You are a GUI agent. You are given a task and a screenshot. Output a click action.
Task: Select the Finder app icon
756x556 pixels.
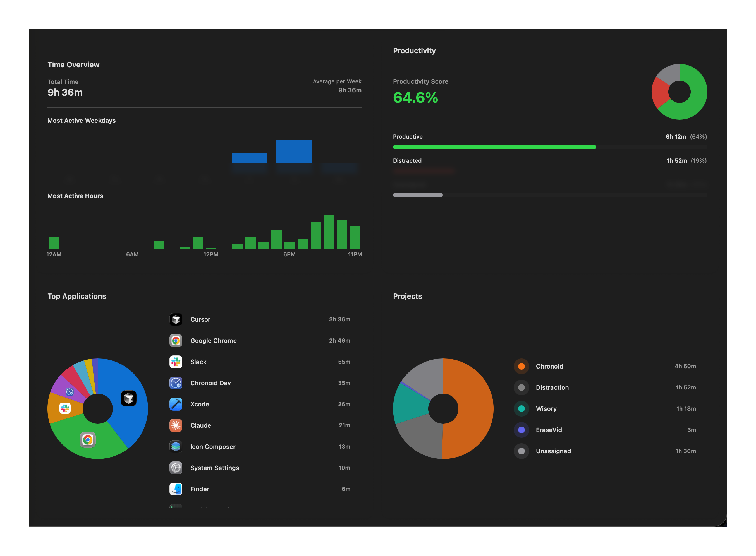pos(176,489)
